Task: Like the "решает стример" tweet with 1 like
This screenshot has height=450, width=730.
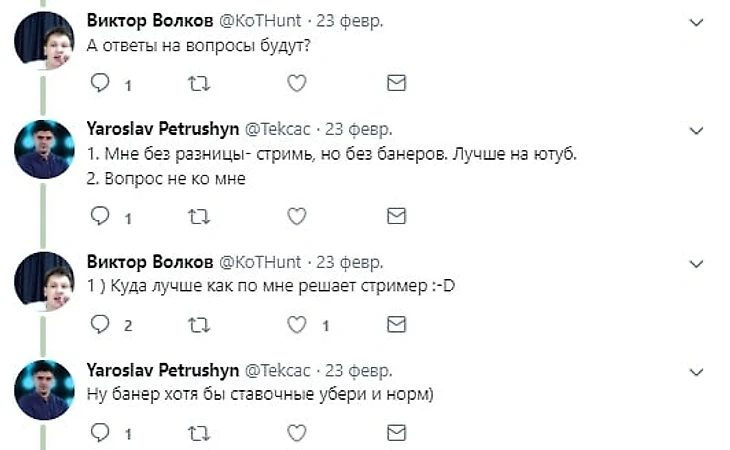Action: tap(296, 324)
